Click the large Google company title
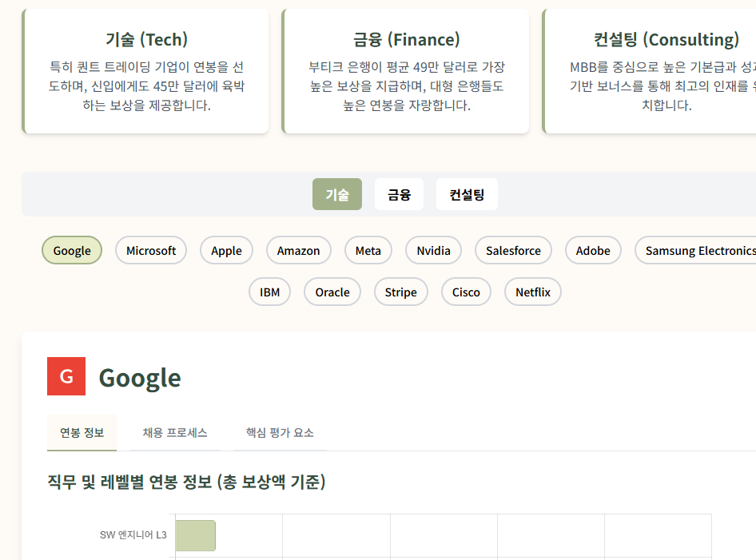Image resolution: width=756 pixels, height=560 pixels. (x=140, y=377)
